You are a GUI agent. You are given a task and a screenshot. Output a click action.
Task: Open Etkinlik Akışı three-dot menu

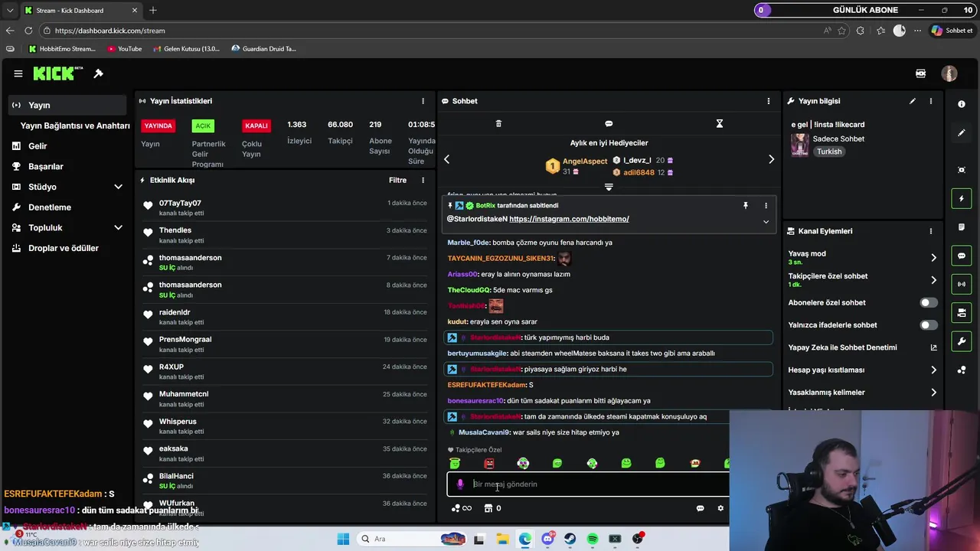pos(423,181)
